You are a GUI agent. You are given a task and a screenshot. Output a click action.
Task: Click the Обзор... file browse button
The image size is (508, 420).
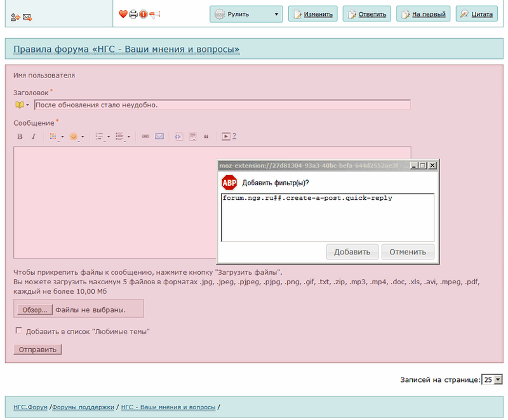click(x=35, y=310)
